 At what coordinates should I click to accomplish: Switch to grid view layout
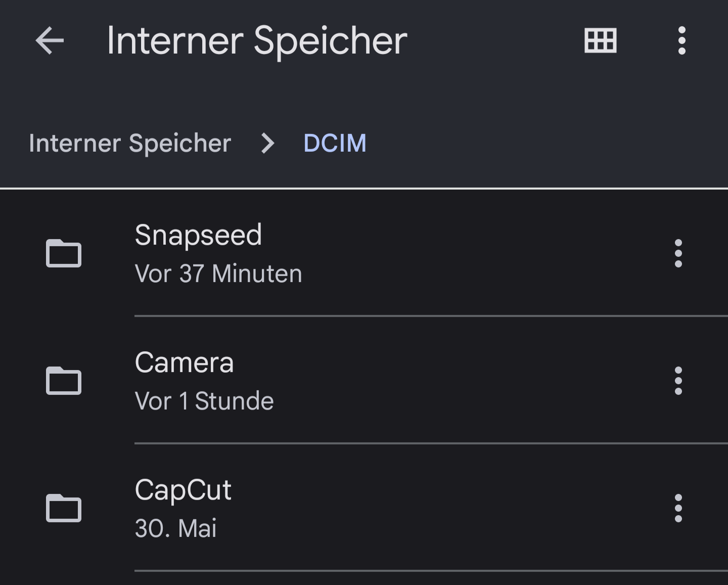click(600, 40)
